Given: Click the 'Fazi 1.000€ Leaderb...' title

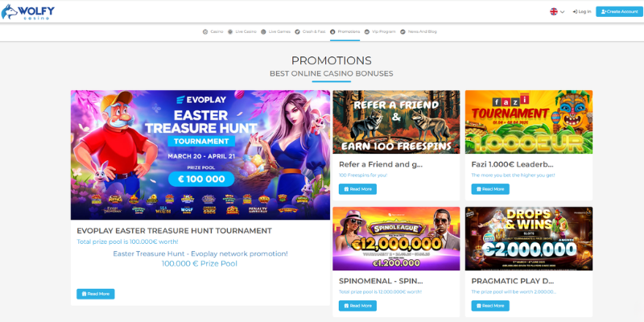Looking at the screenshot, I should (512, 165).
